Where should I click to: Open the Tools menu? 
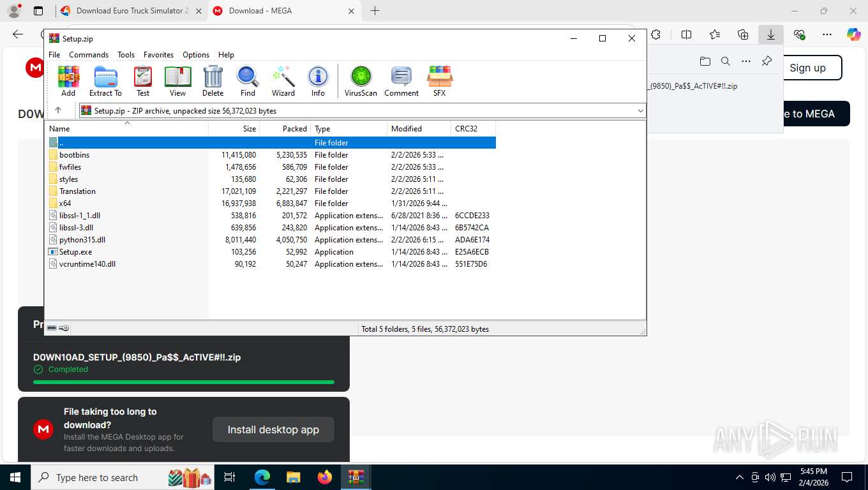pos(126,55)
